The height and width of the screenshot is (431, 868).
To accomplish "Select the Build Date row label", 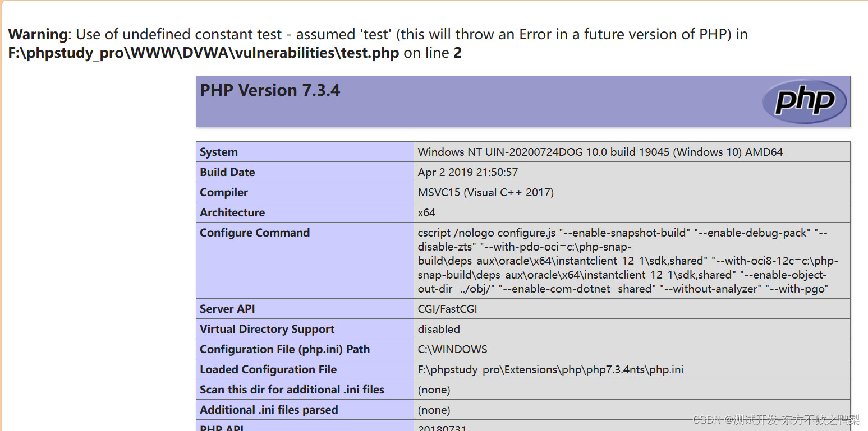I will coord(227,172).
